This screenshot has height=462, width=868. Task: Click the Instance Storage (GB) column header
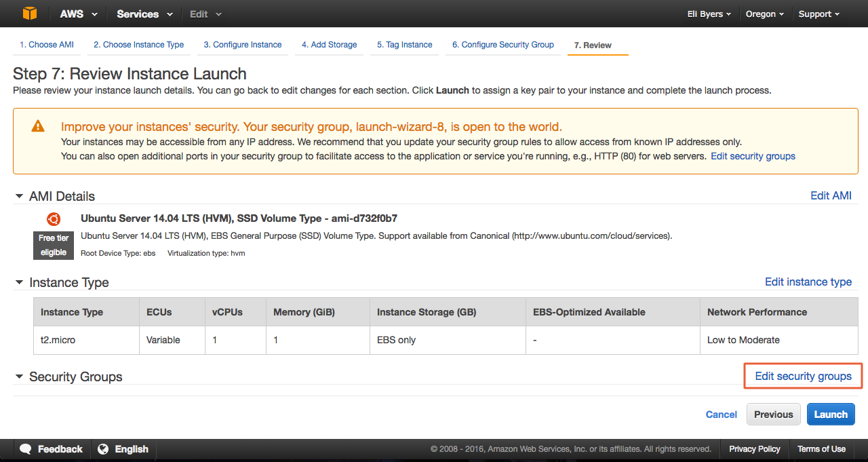point(448,312)
